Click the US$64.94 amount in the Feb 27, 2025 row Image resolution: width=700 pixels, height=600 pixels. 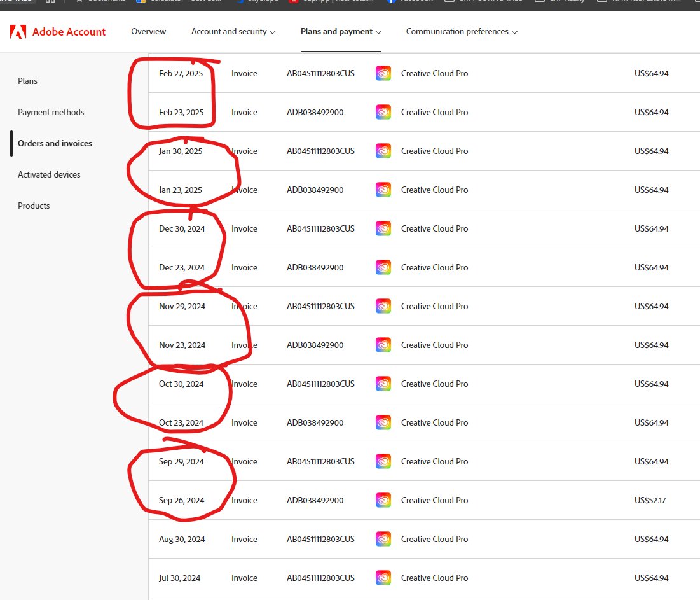(651, 73)
